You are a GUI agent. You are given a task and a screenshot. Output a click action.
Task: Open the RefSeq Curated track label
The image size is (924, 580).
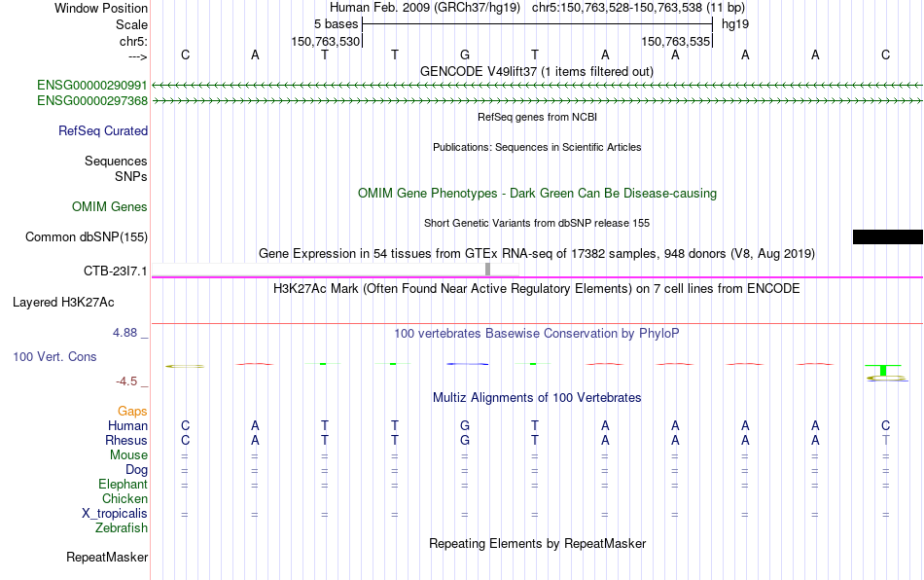click(103, 130)
